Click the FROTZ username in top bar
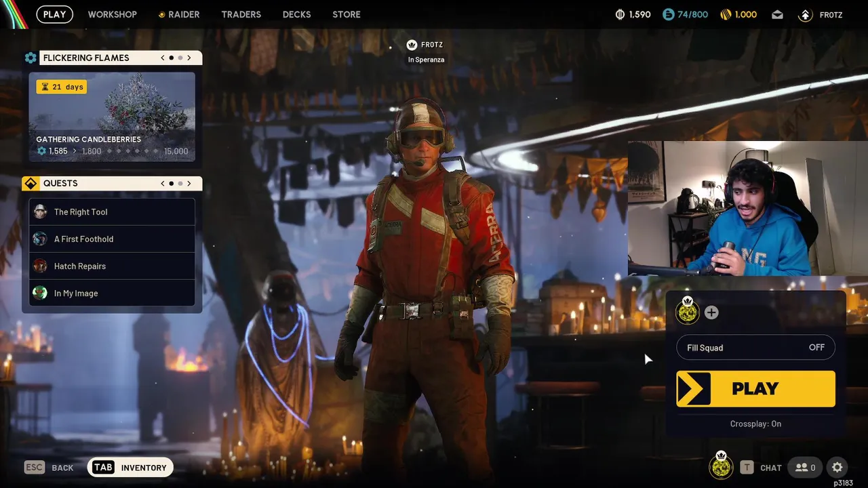The image size is (868, 488). coord(831,15)
